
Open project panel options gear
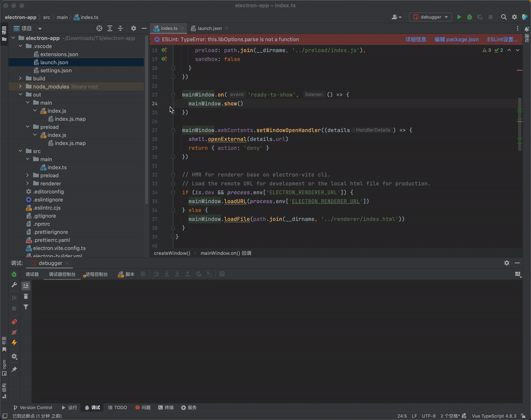tap(133, 29)
